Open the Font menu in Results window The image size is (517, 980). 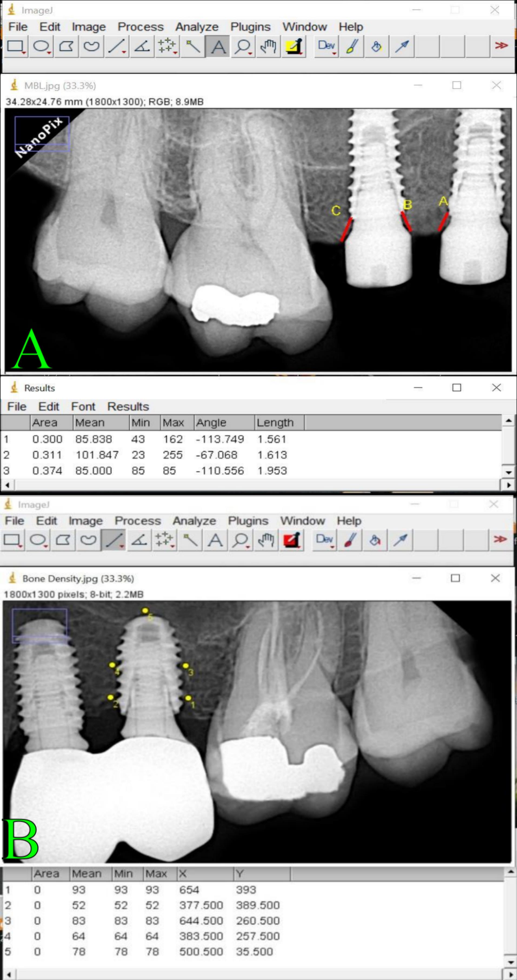[83, 406]
